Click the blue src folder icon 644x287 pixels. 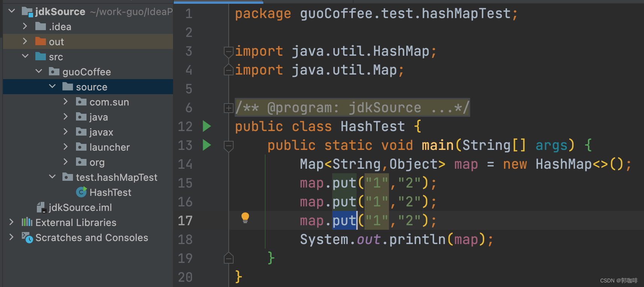point(41,56)
